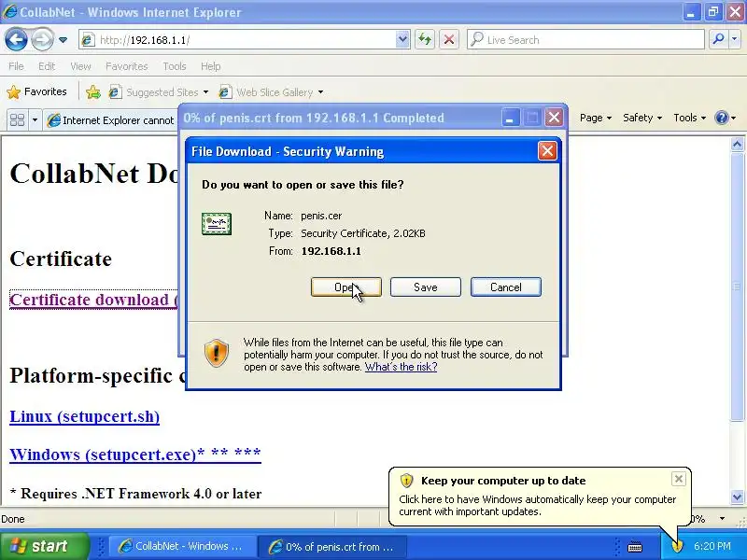Select the 'Internet Explorer cannot' tab
Screen dimensions: 747x560
point(110,120)
